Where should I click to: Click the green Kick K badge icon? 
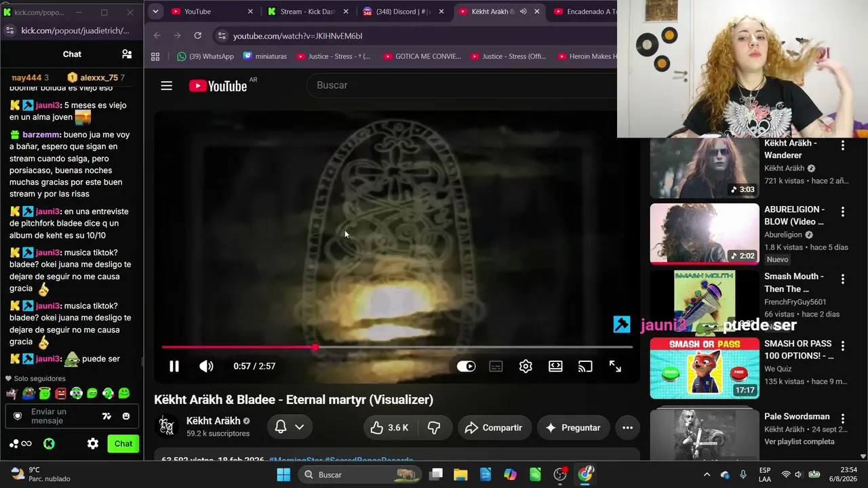[x=49, y=444]
